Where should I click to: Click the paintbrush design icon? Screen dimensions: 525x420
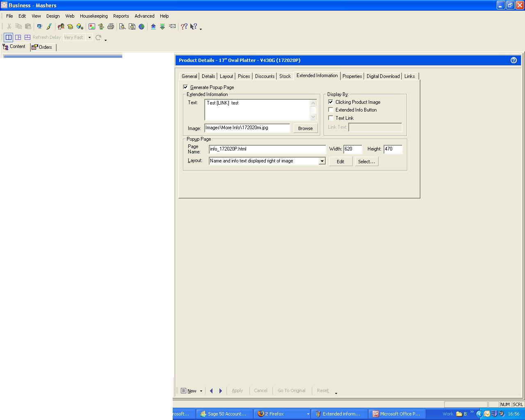click(x=49, y=27)
